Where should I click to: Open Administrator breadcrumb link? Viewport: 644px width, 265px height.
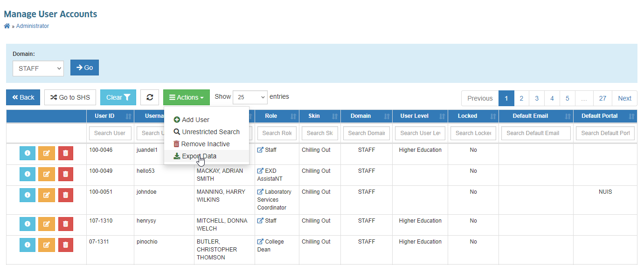coord(33,26)
